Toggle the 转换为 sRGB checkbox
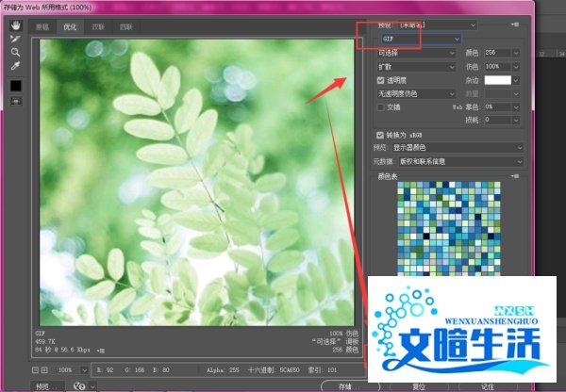Screen dimensions: 566x392 (x=380, y=135)
